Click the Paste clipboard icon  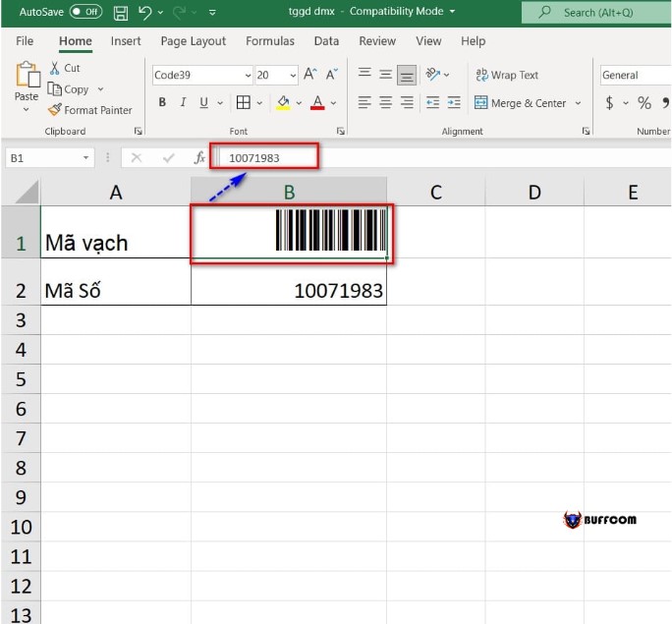coord(28,75)
